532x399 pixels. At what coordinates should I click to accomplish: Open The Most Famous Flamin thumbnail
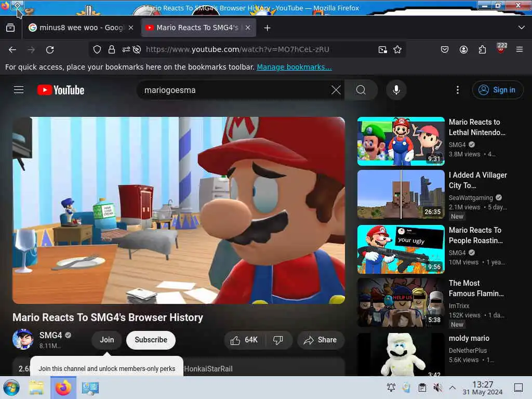(x=401, y=302)
